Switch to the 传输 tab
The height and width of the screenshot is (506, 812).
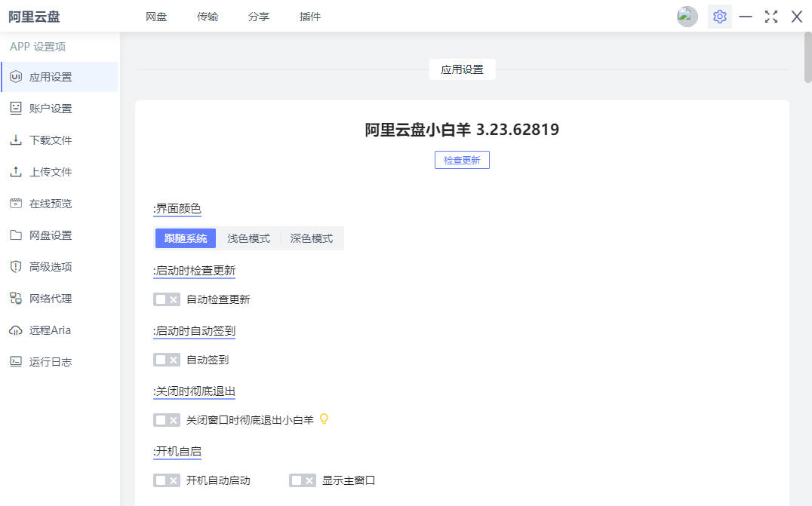(207, 16)
